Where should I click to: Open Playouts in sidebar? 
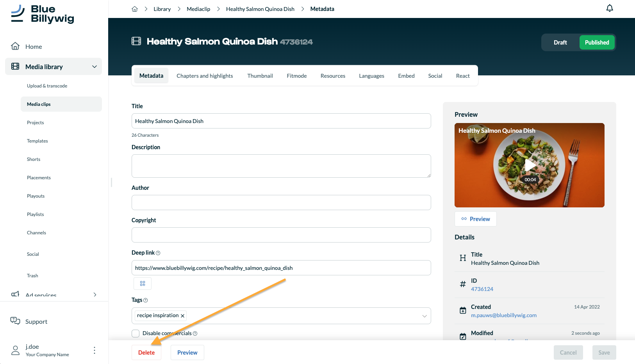[36, 196]
